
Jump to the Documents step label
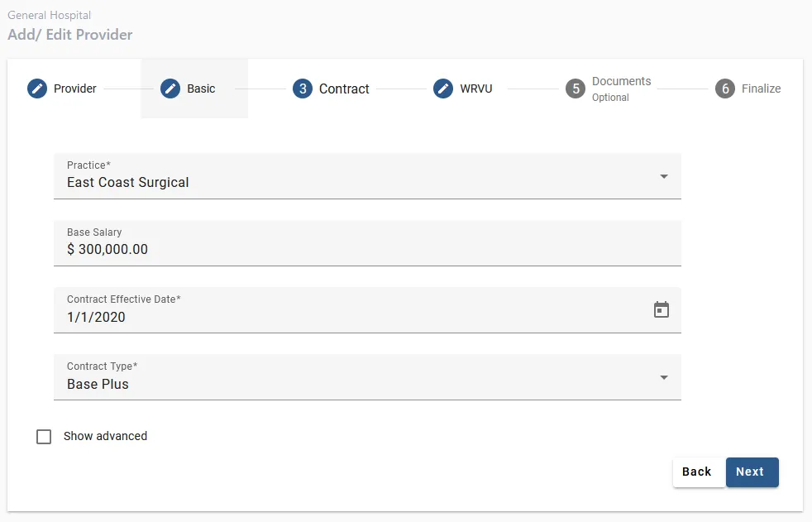(x=621, y=82)
